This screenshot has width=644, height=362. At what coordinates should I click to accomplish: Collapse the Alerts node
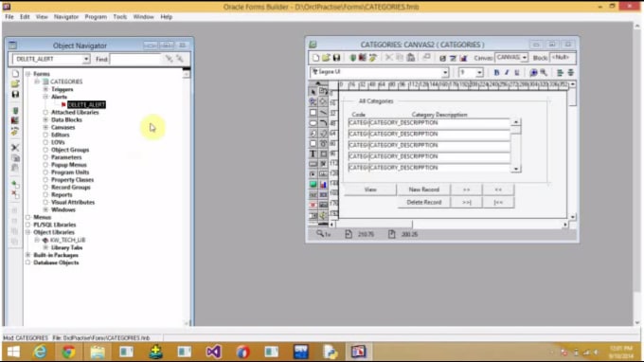pos(45,97)
